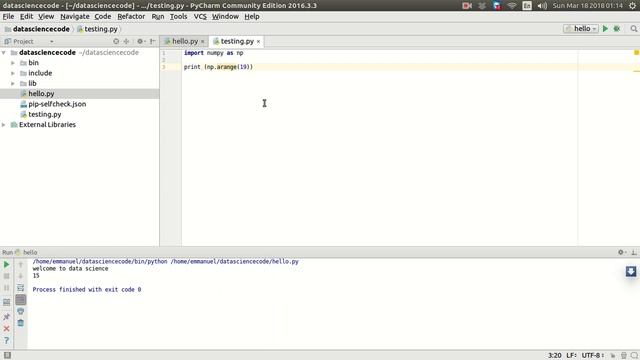This screenshot has height=360, width=640.
Task: Expand the bin folder
Action: tap(13, 63)
